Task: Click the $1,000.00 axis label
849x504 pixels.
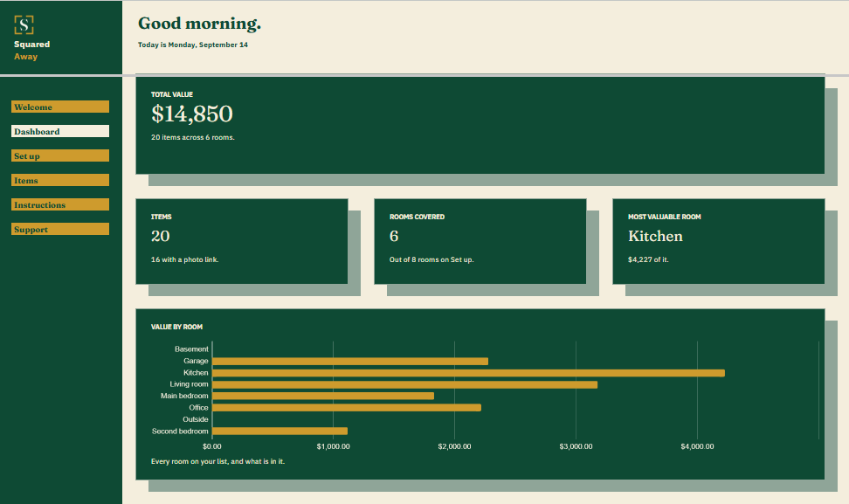Action: click(x=333, y=446)
